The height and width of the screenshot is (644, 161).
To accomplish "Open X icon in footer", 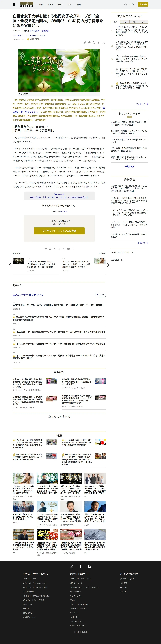I will [x=71, y=567].
